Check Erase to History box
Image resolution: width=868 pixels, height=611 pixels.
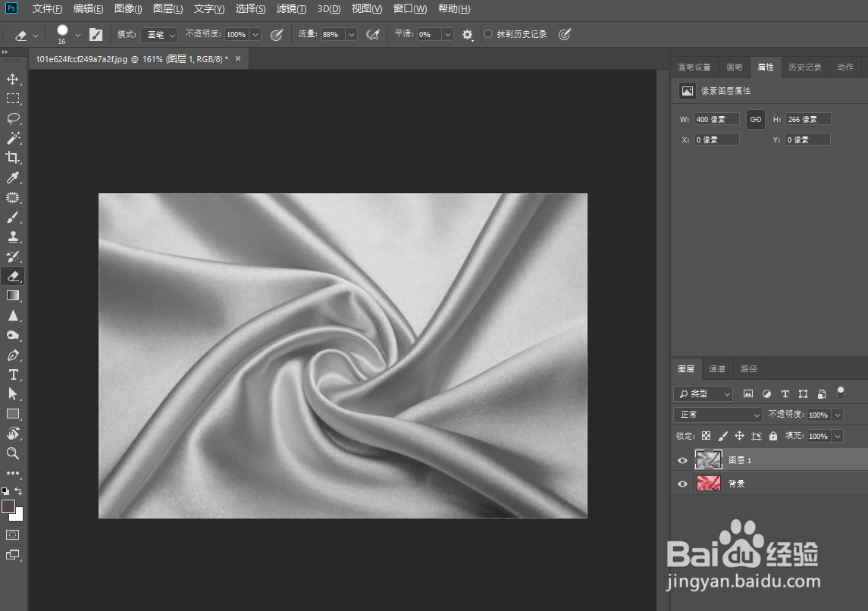point(488,34)
